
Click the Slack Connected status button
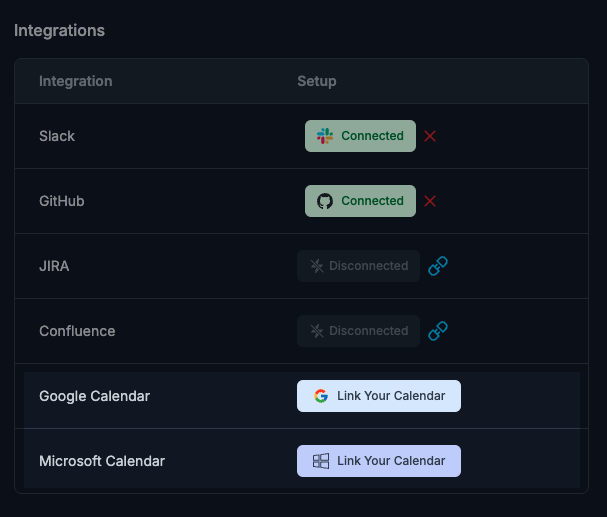pos(360,136)
